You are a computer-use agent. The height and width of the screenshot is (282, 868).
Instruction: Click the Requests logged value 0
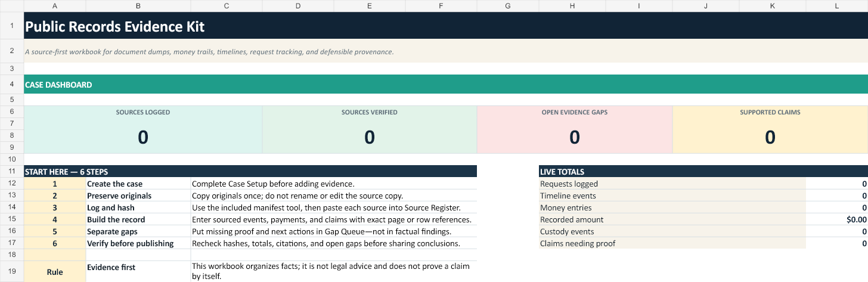837,184
